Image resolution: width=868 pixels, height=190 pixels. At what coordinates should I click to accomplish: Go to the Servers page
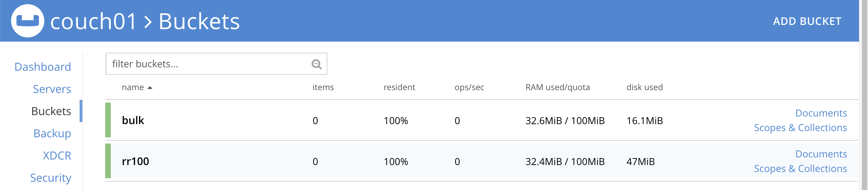(x=52, y=89)
